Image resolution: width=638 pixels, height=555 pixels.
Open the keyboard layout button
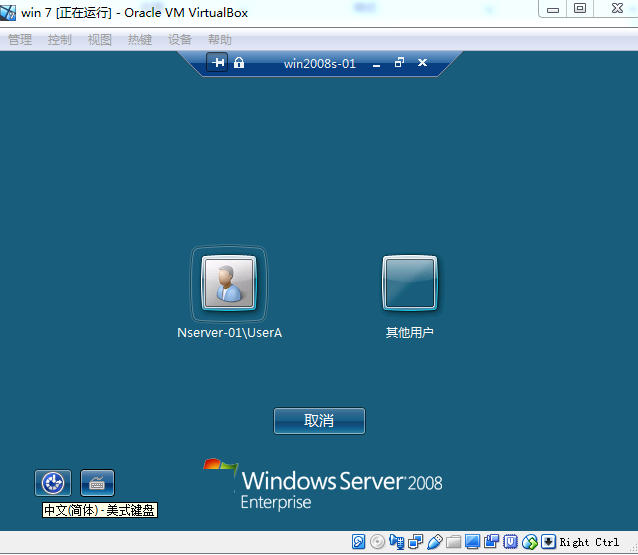tap(97, 483)
